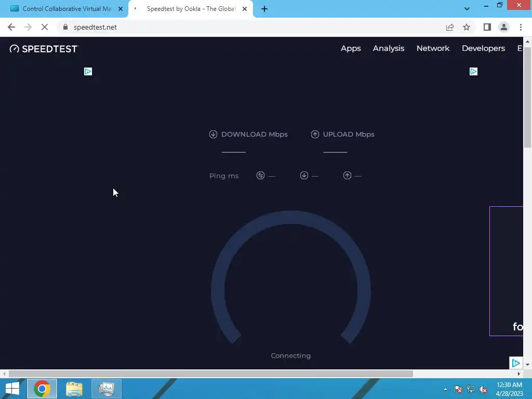Click the left AdChoices icon

click(x=88, y=71)
